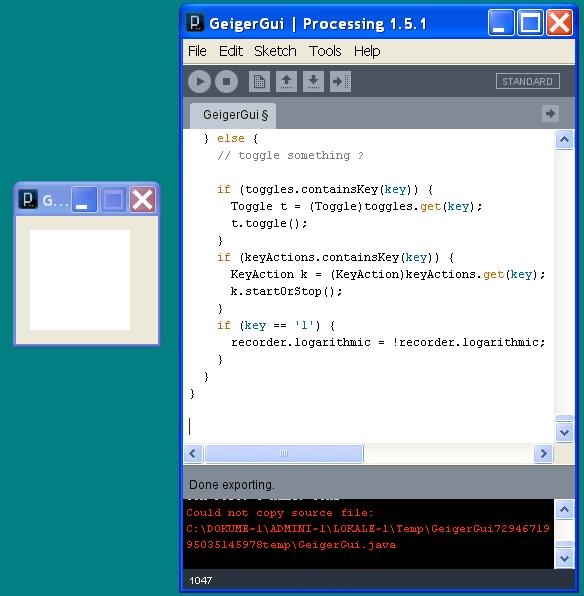Click the white canvas in sketch window
Viewport: 584px width, 596px height.
pyautogui.click(x=80, y=280)
